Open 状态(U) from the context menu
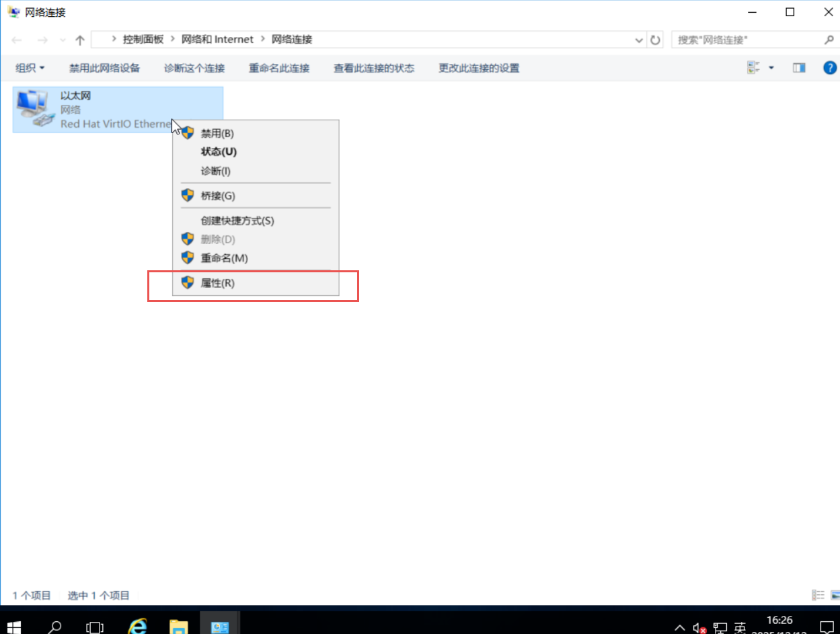840x634 pixels. point(256,152)
